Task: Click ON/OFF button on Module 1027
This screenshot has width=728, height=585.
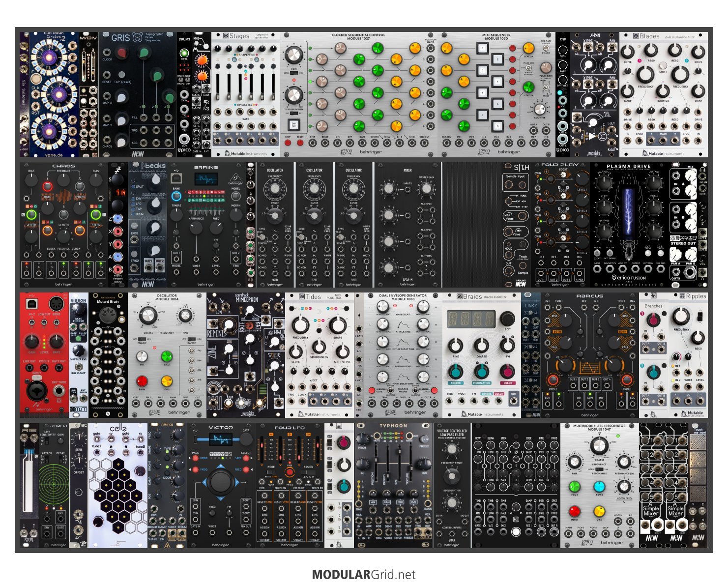Action: (x=294, y=125)
